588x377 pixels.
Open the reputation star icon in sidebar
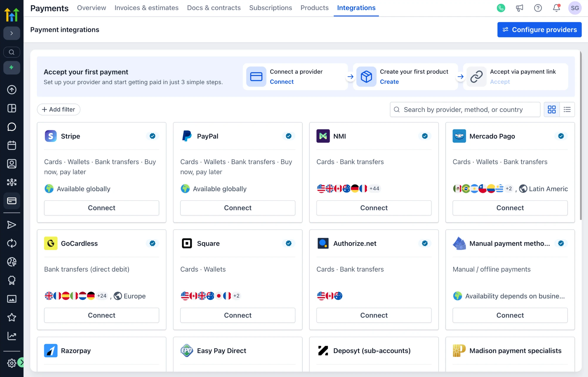coord(12,317)
